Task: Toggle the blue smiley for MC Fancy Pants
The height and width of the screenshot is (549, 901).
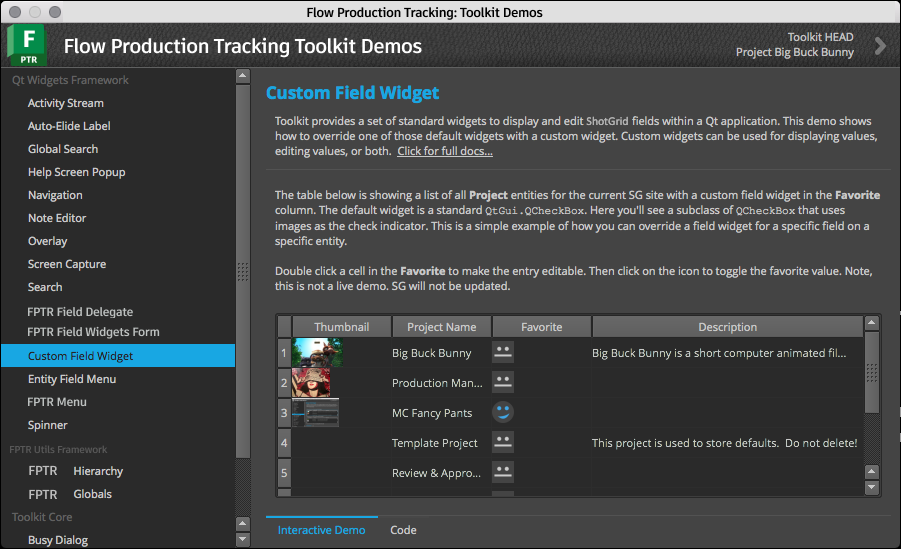Action: (x=503, y=412)
